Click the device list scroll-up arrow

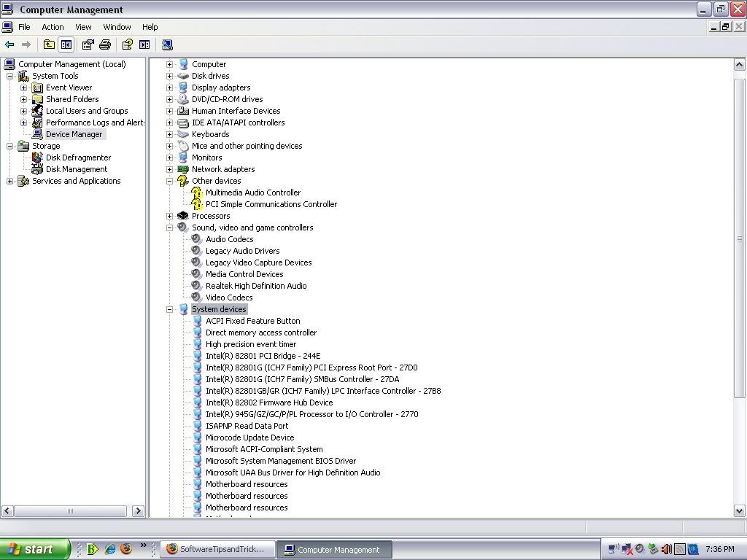click(739, 64)
